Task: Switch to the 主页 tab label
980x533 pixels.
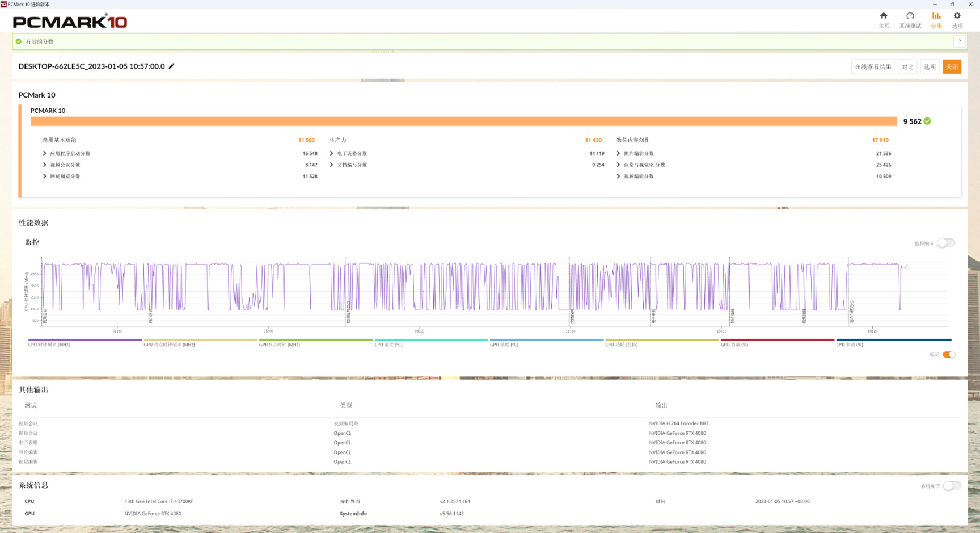Action: pyautogui.click(x=884, y=26)
